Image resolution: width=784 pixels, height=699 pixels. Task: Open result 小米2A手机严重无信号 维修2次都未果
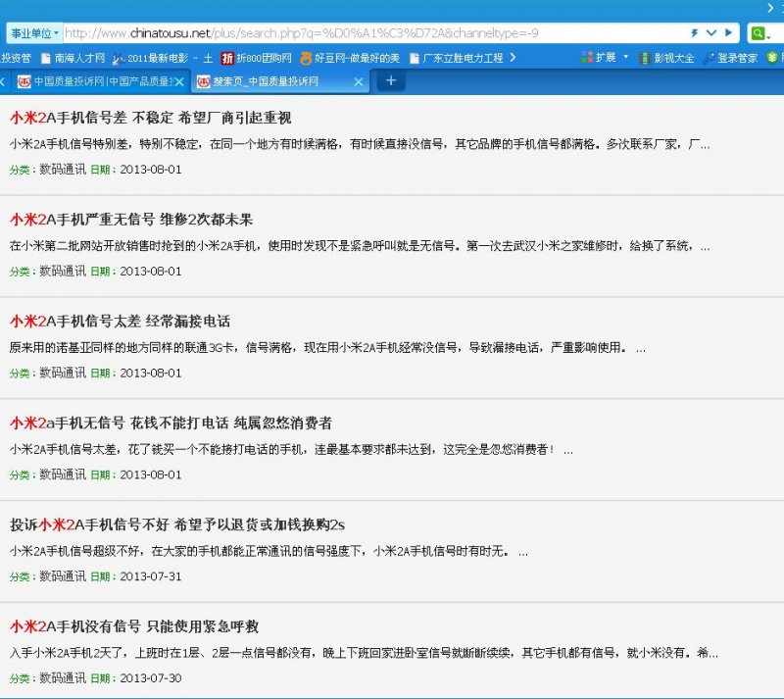(x=131, y=220)
